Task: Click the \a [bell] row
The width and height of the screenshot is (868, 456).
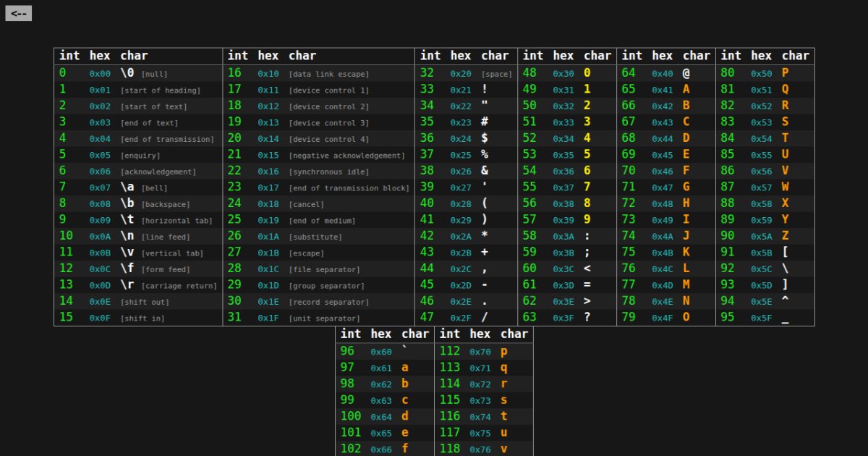Action: (x=137, y=187)
